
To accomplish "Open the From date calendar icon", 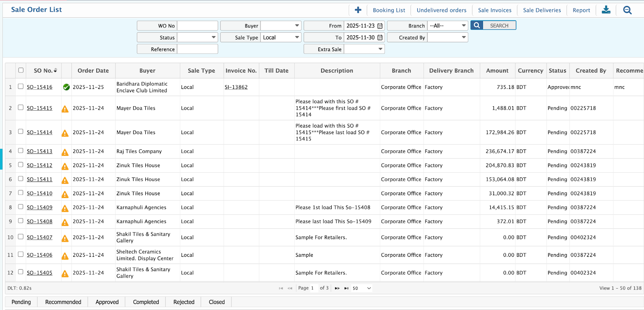I will 380,26.
